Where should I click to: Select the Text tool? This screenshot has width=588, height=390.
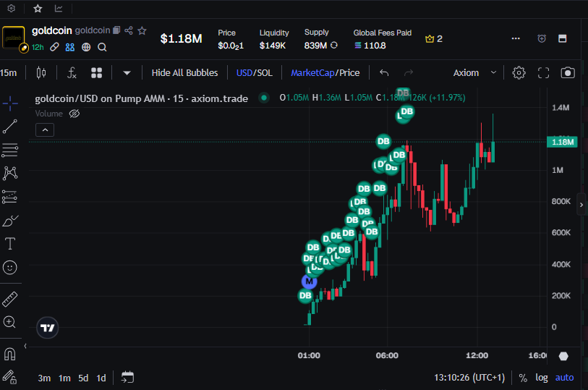point(9,244)
